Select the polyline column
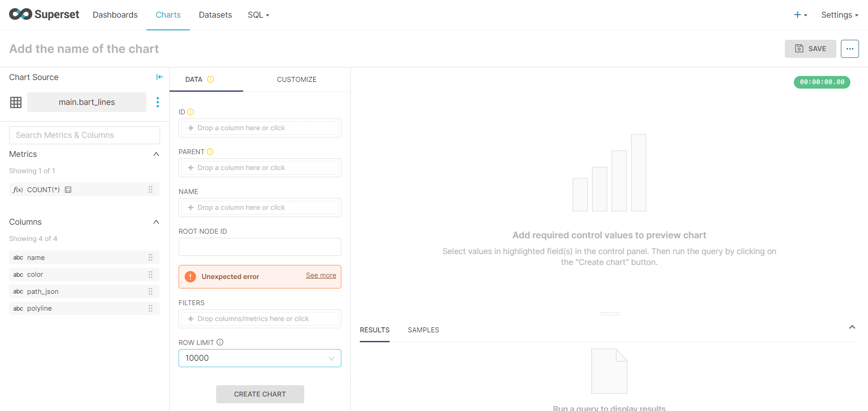Screen dimensions: 868x411 point(85,308)
